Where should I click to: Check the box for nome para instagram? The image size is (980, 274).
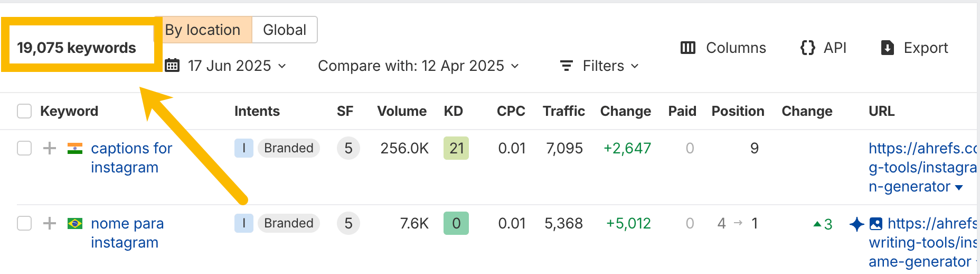tap(24, 223)
